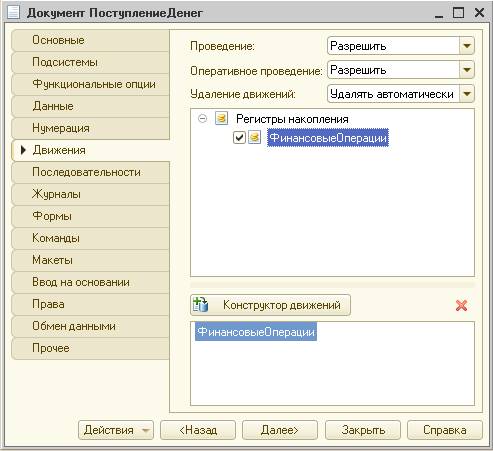Screen dimensions: 493x451
Task: Click the document icon in title bar
Action: (x=13, y=13)
